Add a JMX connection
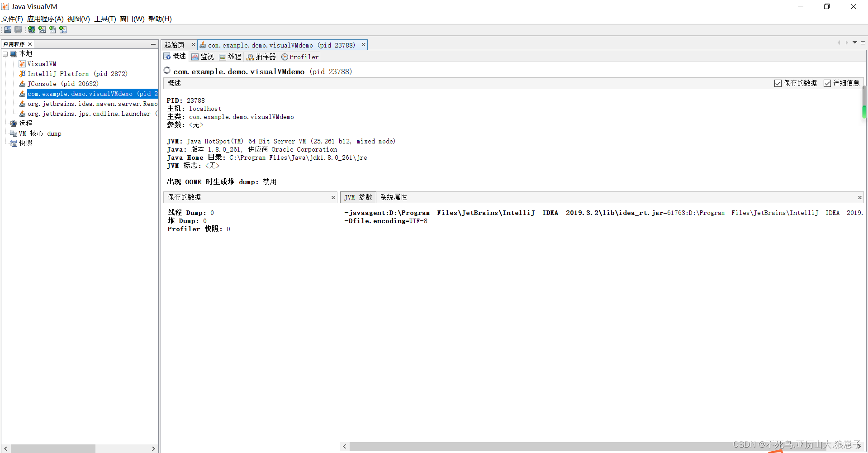Screen dimensions: 868x453 pos(42,30)
